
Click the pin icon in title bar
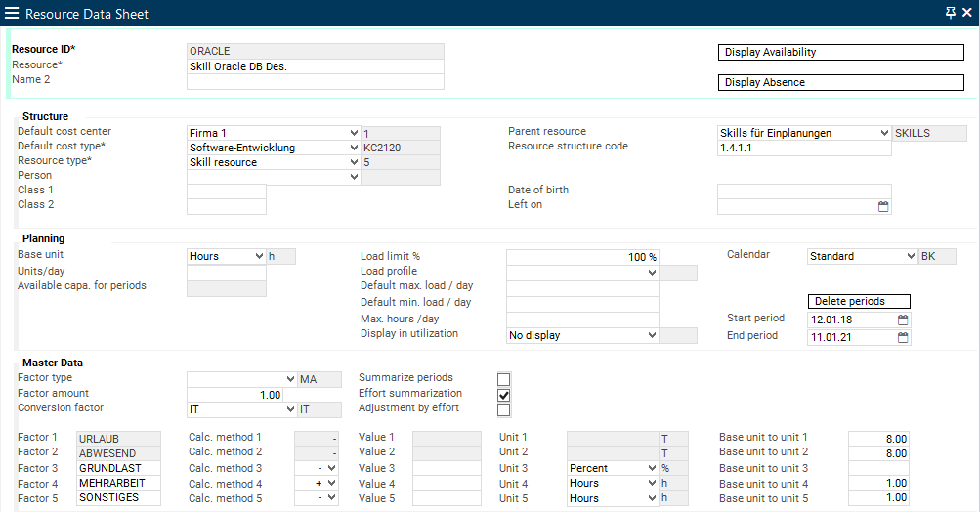tap(950, 13)
